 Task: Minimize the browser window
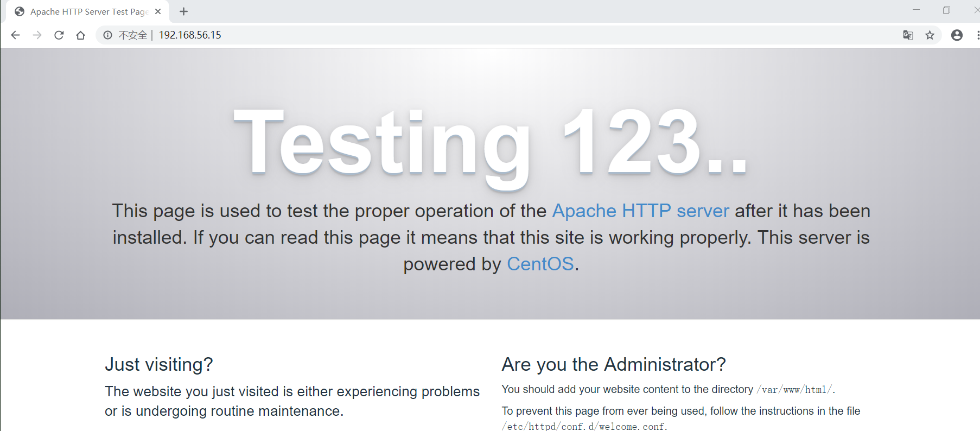point(916,10)
